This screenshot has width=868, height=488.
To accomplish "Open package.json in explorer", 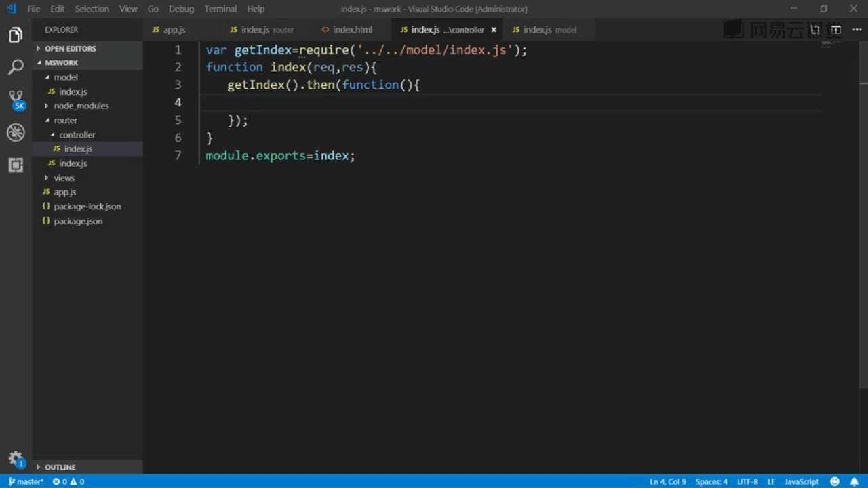I will tap(87, 221).
